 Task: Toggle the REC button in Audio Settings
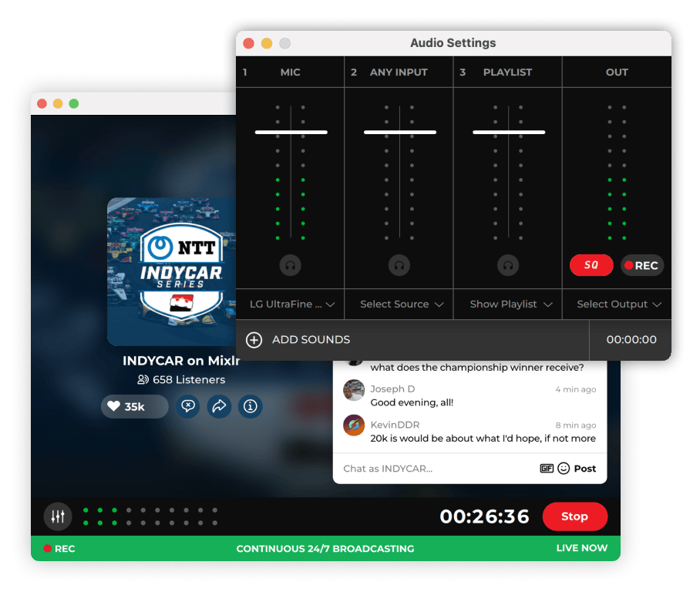tap(641, 265)
